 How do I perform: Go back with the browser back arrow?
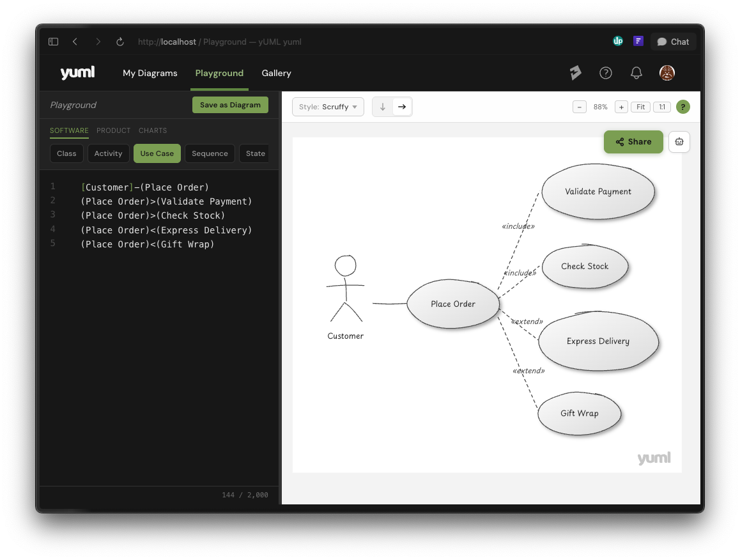[75, 42]
